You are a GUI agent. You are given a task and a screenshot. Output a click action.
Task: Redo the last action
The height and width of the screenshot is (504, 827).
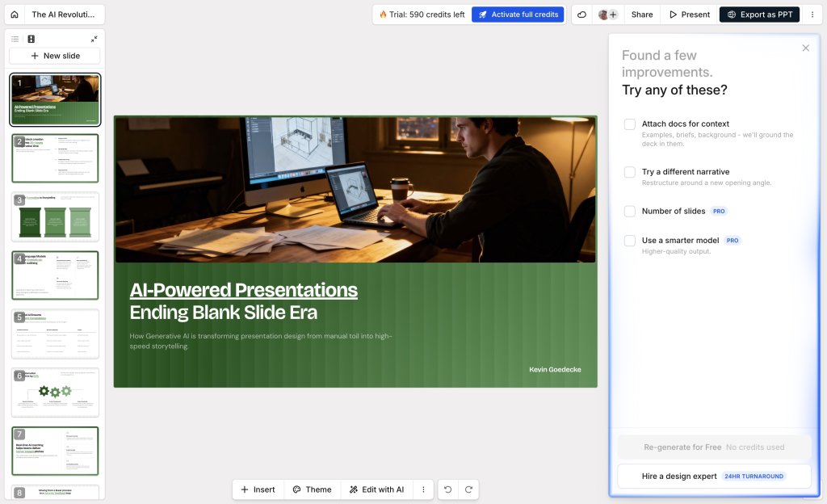click(468, 489)
